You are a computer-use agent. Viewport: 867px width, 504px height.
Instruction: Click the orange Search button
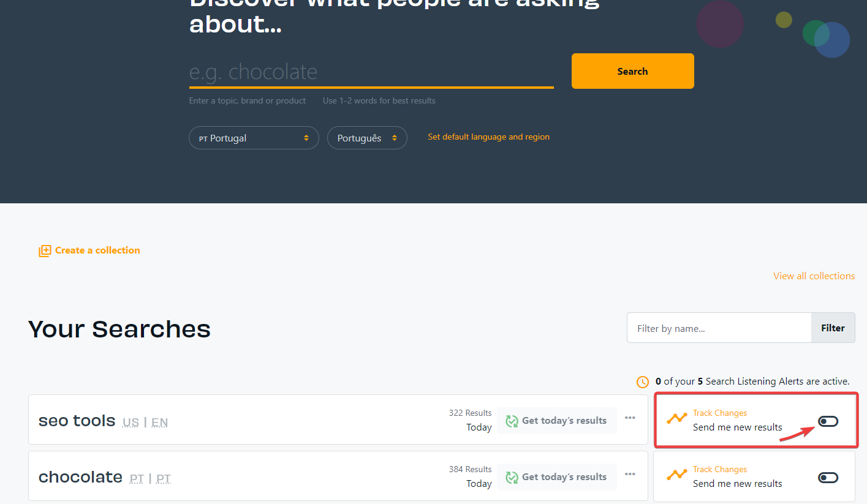(632, 71)
